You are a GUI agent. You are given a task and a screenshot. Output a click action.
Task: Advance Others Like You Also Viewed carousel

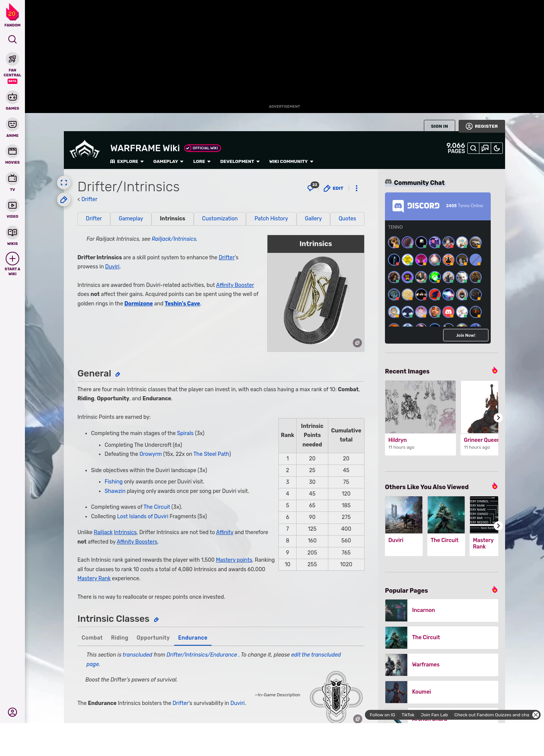pyautogui.click(x=498, y=526)
